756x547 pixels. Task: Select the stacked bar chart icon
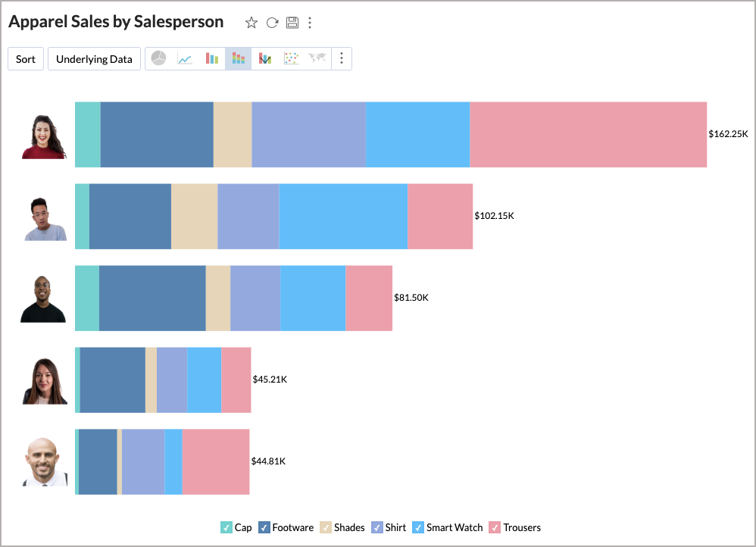[x=238, y=58]
